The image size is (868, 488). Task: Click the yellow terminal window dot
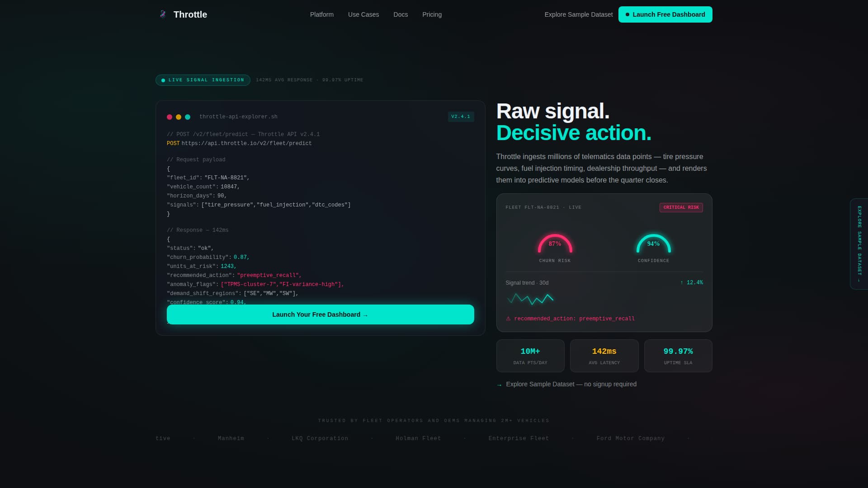(x=179, y=117)
